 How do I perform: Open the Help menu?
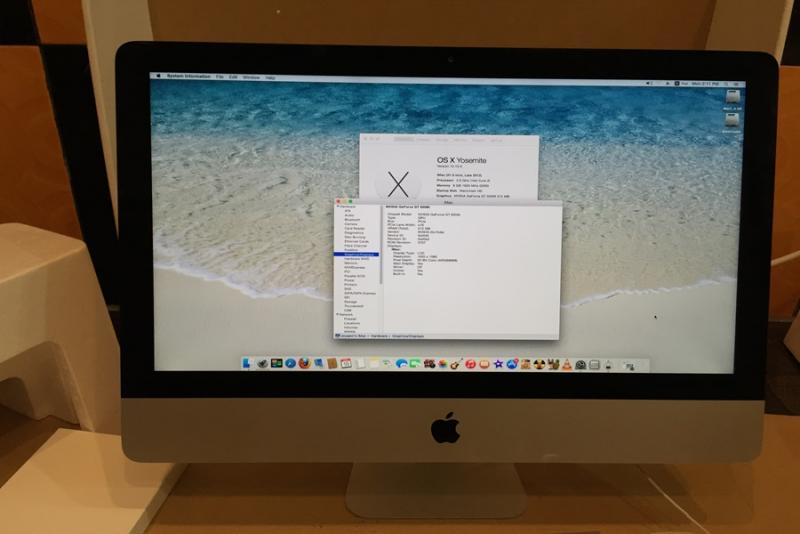[x=270, y=78]
